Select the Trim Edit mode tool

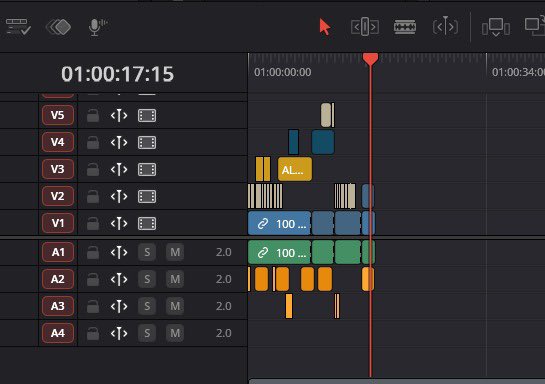[x=365, y=27]
